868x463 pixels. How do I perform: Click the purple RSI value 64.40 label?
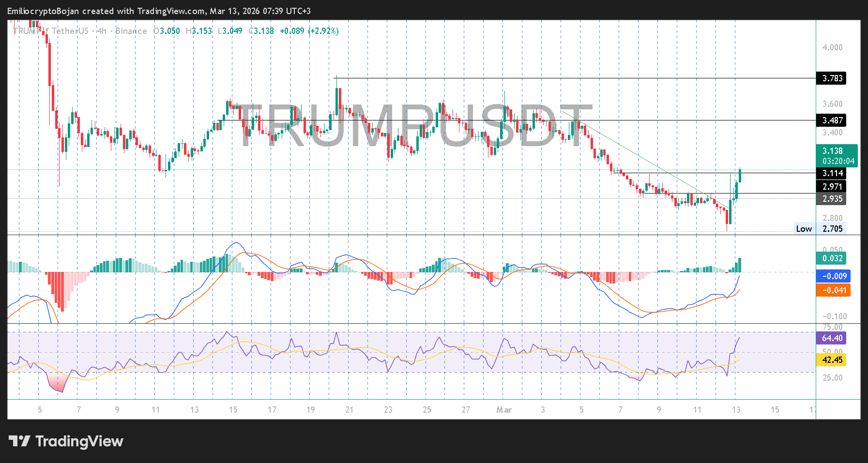click(x=831, y=338)
